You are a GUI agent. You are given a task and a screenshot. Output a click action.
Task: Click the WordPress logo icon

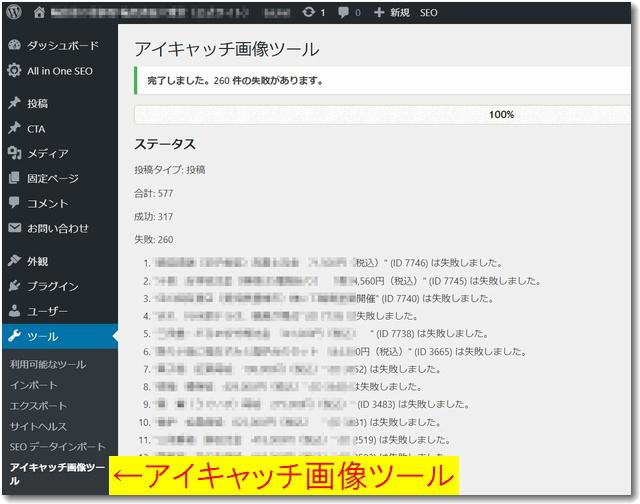tap(14, 12)
